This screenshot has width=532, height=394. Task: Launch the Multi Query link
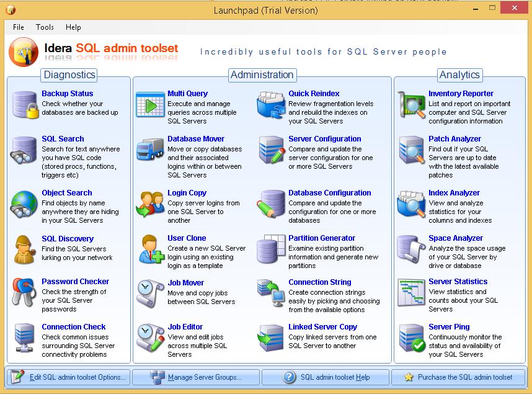click(188, 94)
